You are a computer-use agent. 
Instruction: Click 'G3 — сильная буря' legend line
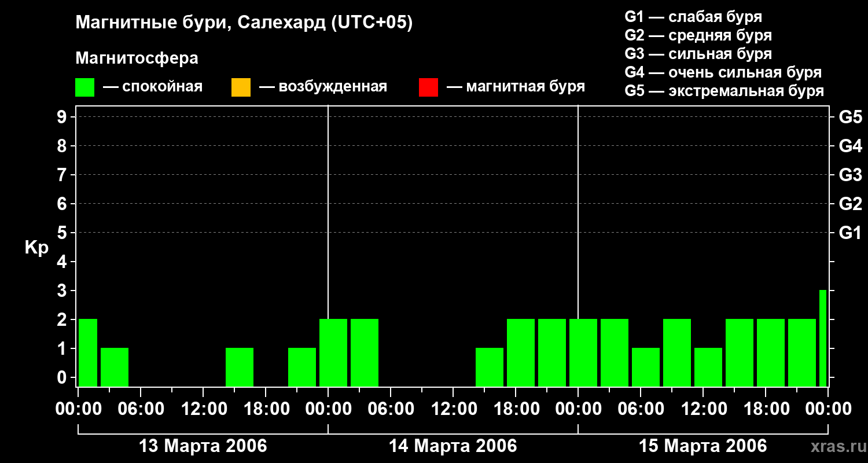tap(698, 54)
